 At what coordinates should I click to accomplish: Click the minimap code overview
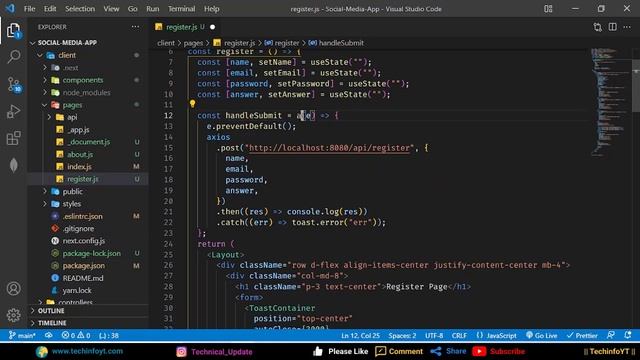point(610,102)
